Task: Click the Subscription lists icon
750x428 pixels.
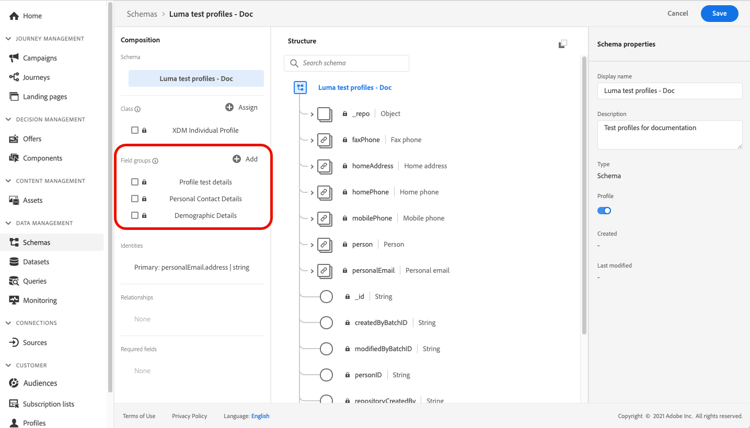Action: [14, 404]
